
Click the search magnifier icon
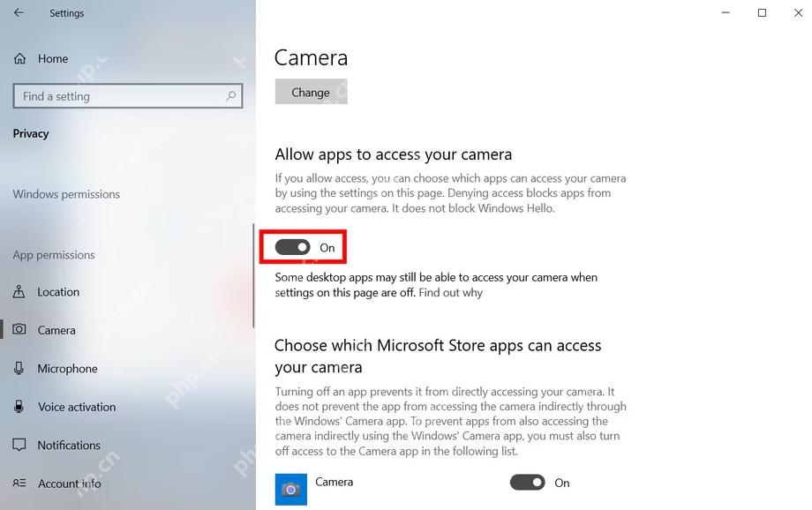tap(231, 96)
